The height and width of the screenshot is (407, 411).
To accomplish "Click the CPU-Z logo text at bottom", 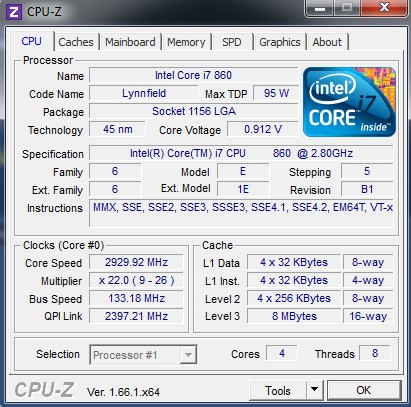I will coord(44,389).
